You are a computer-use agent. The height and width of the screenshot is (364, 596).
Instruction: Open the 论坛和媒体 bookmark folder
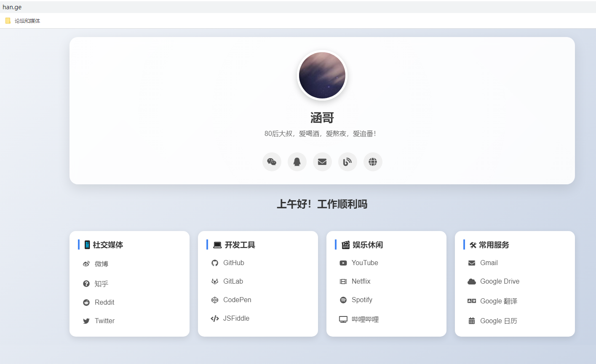[x=23, y=21]
